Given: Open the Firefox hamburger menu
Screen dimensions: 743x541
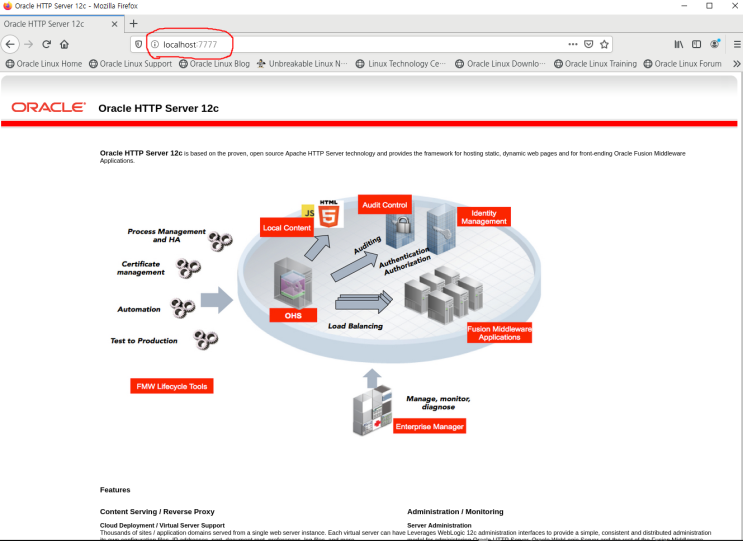Looking at the screenshot, I should [737, 45].
